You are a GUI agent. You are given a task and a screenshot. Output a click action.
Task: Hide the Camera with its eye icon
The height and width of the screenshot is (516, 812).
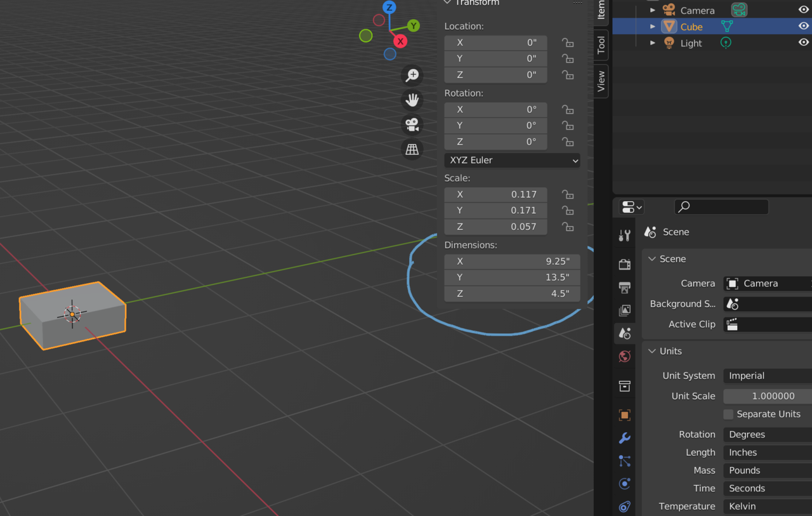pos(803,10)
